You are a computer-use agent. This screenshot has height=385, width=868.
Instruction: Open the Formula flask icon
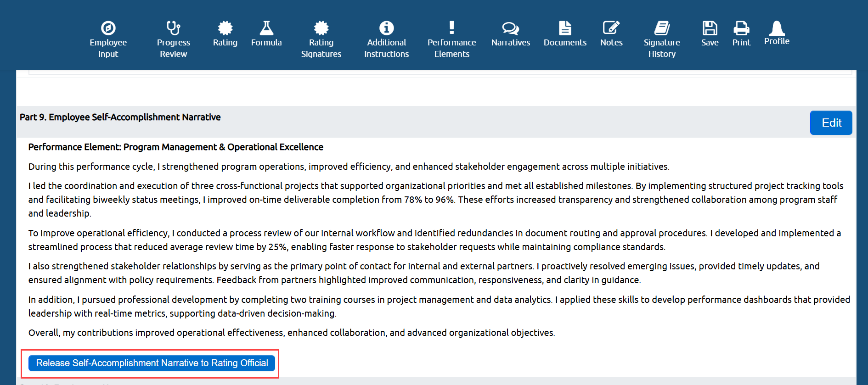point(266,28)
